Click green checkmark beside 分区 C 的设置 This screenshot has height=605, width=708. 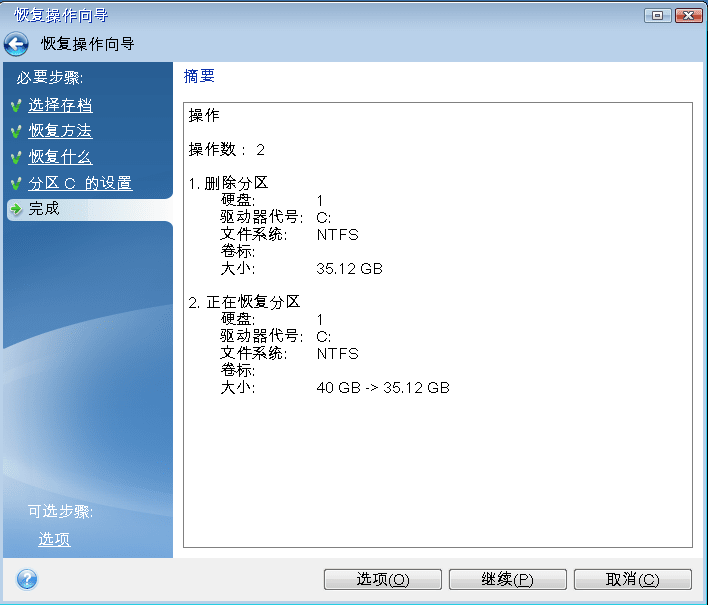[16, 184]
